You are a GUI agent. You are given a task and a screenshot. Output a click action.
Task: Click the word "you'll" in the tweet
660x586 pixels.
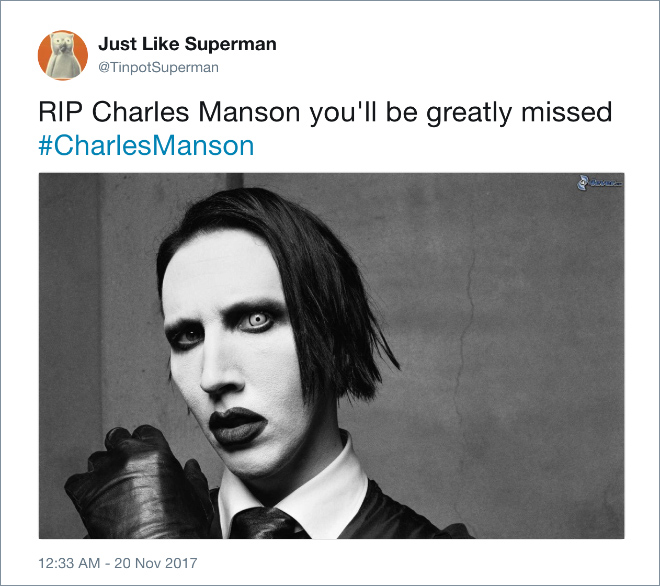click(343, 114)
